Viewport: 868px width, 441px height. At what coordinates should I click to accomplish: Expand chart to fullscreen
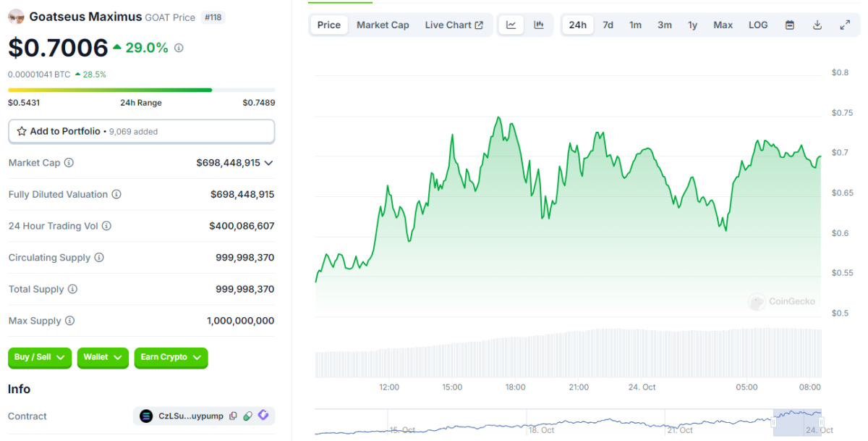click(x=845, y=25)
